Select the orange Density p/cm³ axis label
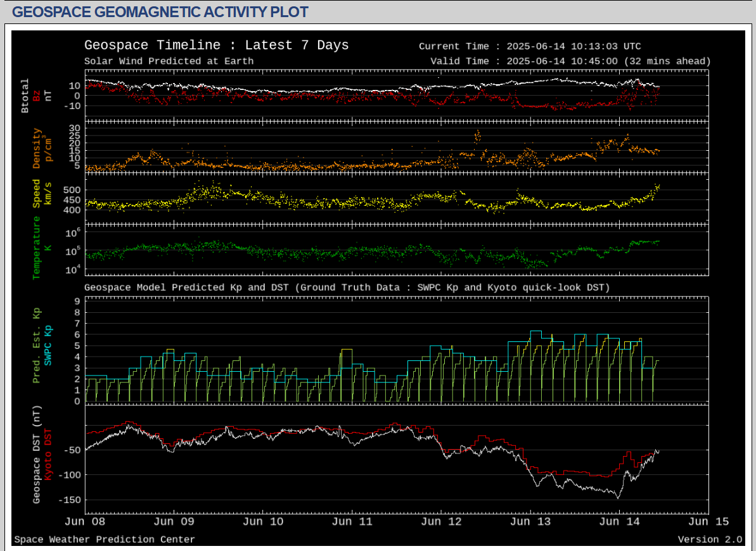Viewport: 756px width, 551px height. click(x=42, y=148)
